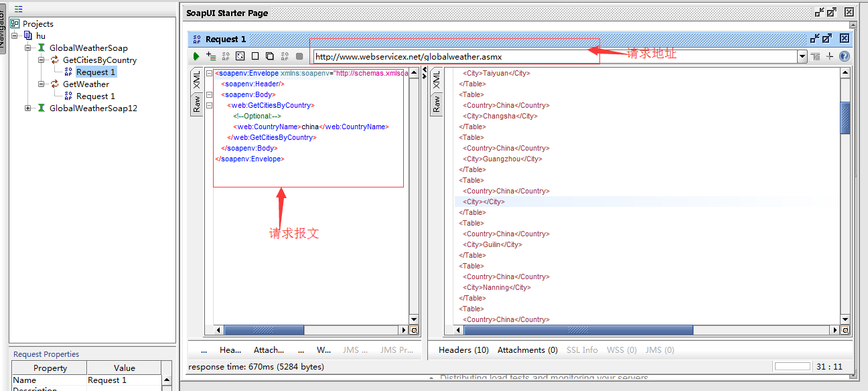The width and height of the screenshot is (868, 391).
Task: Collapse web:GetCitiesByCountry fold marker in request
Action: (x=210, y=105)
